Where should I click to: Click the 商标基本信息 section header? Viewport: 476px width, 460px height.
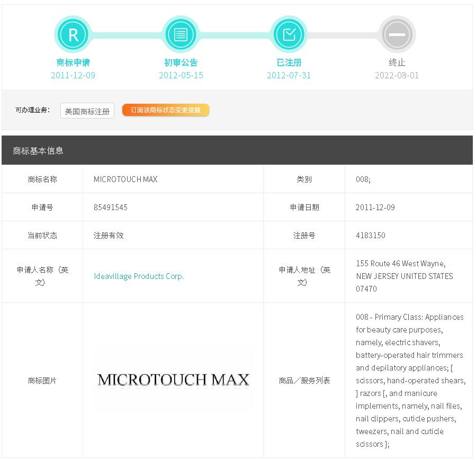pyautogui.click(x=237, y=150)
